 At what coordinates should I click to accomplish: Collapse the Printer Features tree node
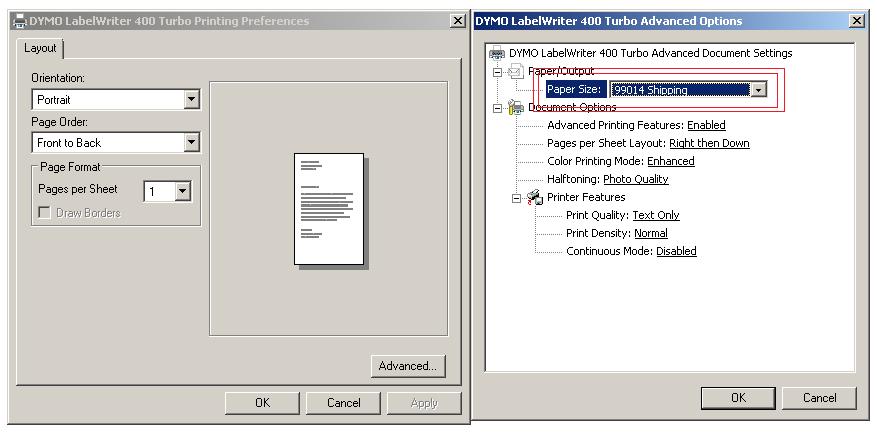[516, 198]
